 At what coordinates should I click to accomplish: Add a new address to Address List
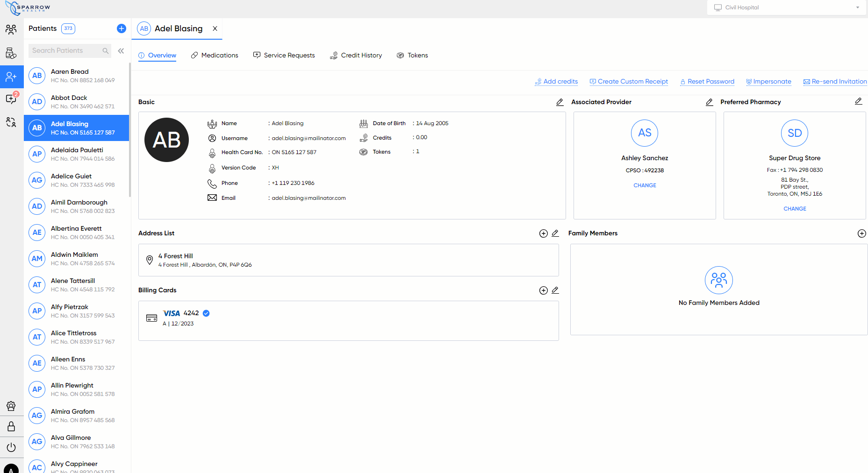[543, 233]
